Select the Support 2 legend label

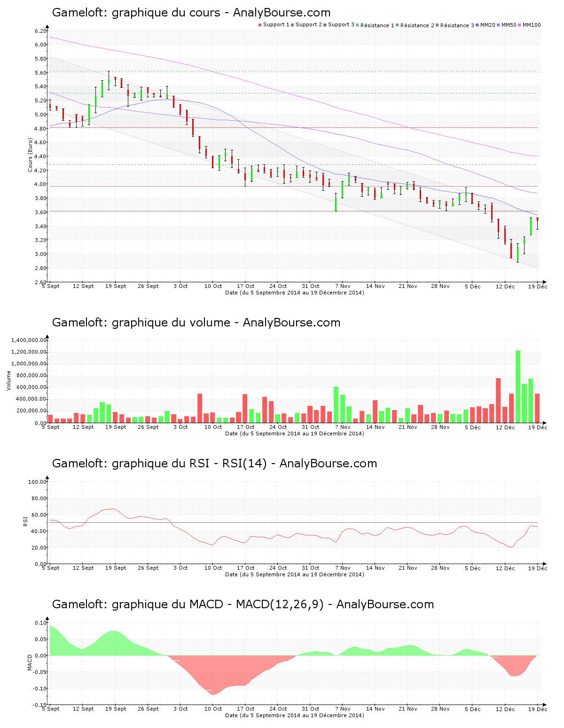309,25
